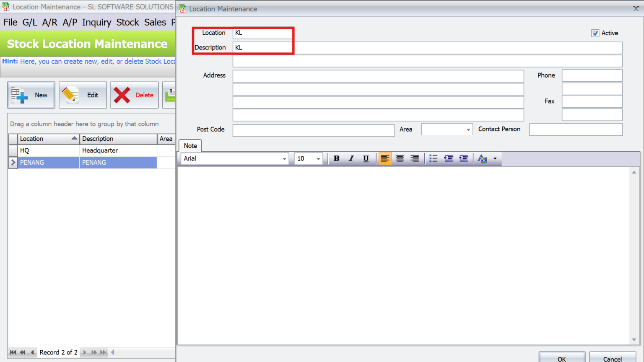Confirm location details with OK

[x=561, y=358]
